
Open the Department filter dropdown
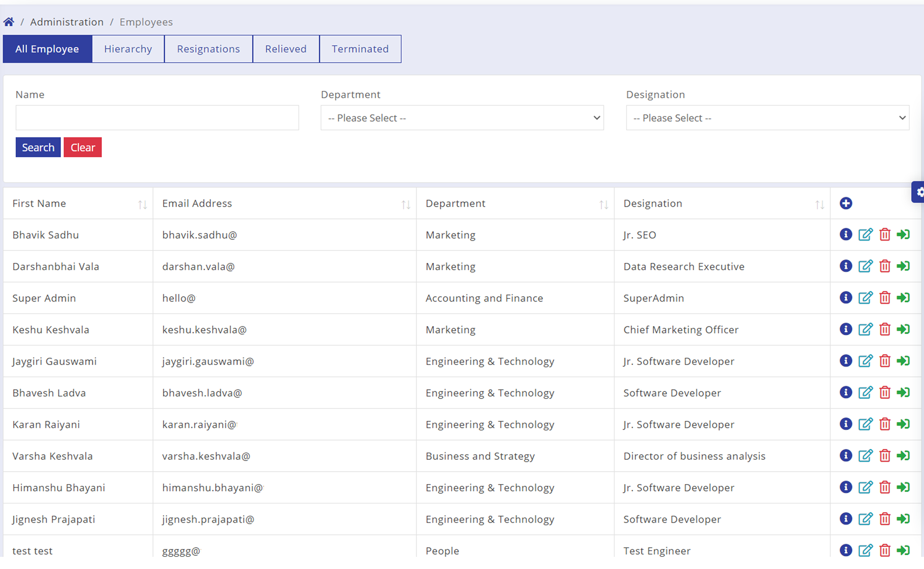pos(462,118)
